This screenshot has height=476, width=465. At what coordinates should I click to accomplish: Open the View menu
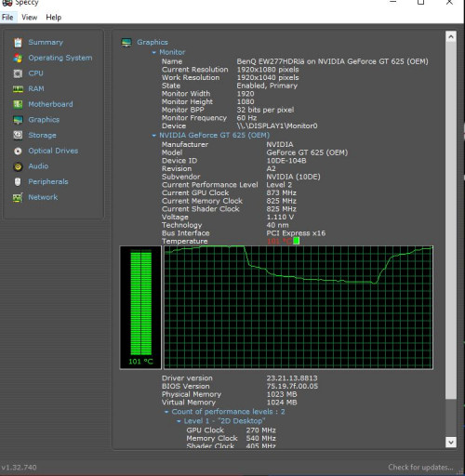(30, 18)
